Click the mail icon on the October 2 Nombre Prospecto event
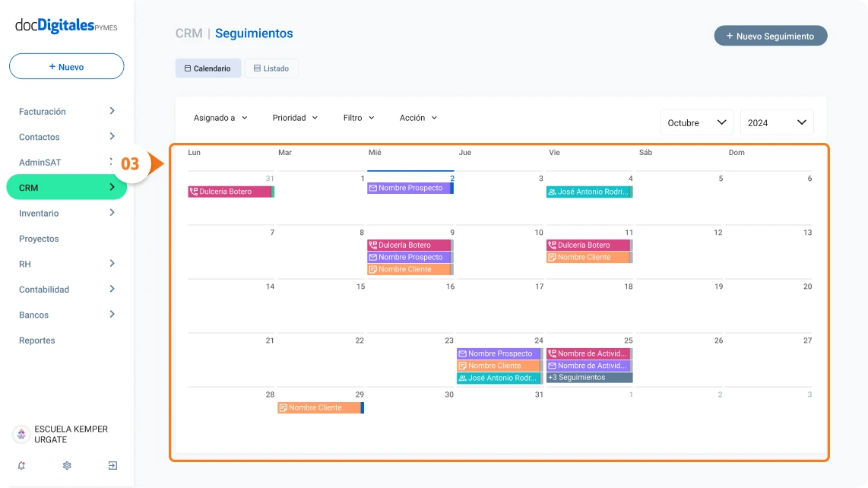 pyautogui.click(x=373, y=189)
